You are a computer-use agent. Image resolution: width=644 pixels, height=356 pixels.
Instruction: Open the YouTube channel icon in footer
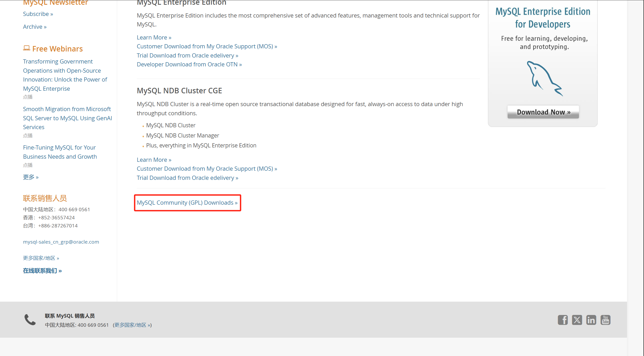(x=605, y=320)
